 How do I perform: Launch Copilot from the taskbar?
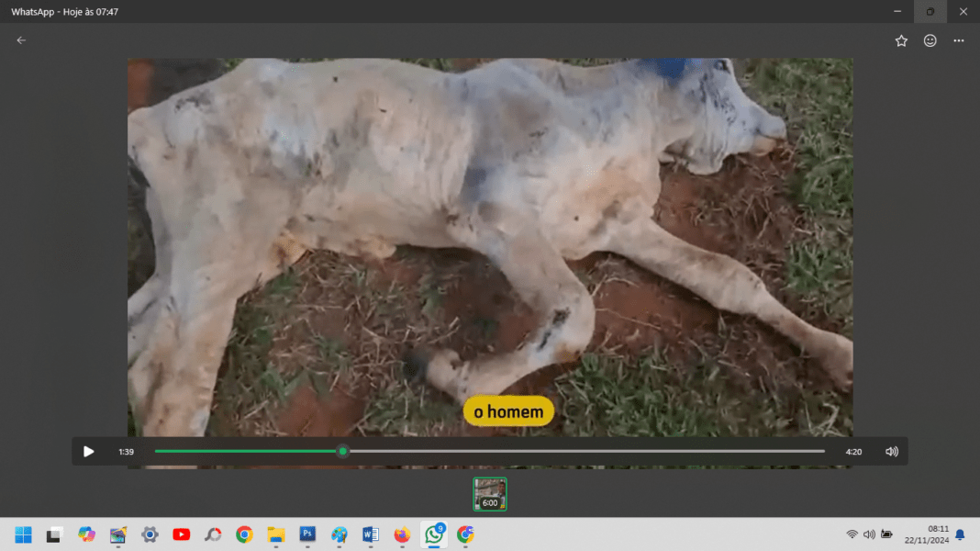[x=86, y=534]
